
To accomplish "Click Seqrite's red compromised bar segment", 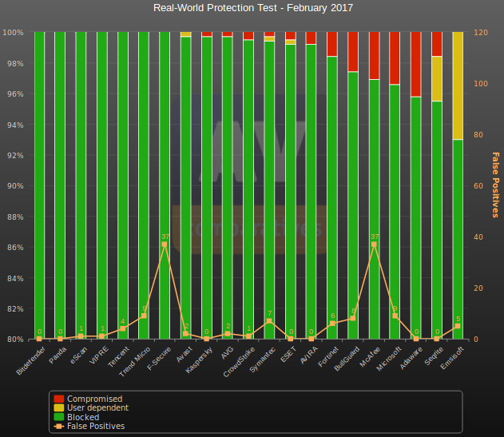I will [437, 44].
